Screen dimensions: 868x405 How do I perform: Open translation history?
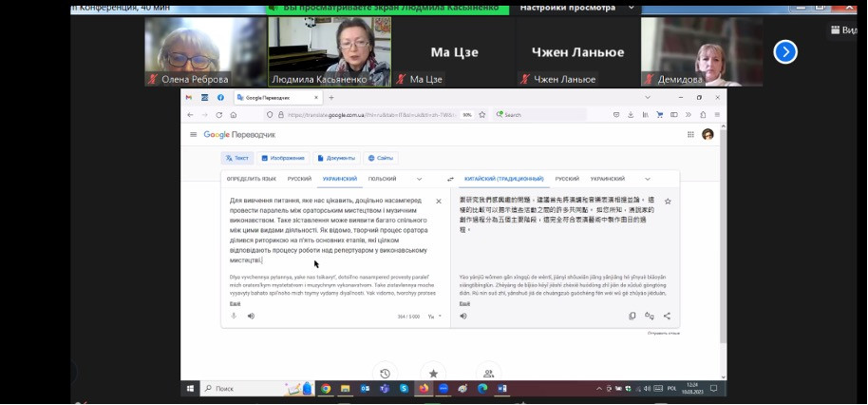pyautogui.click(x=385, y=374)
